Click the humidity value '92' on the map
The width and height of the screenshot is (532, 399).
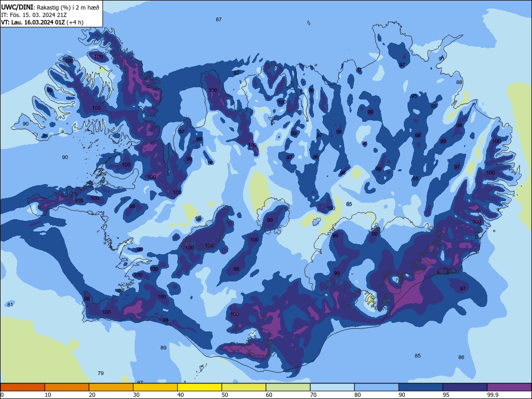[x=236, y=72]
